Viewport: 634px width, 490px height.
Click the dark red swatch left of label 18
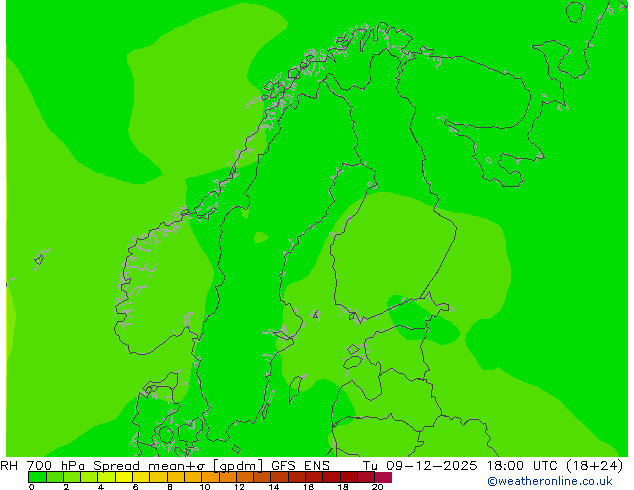coord(332,477)
